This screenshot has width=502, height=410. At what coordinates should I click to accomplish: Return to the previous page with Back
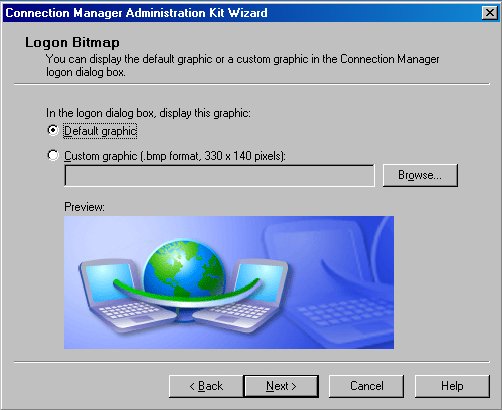[x=206, y=386]
